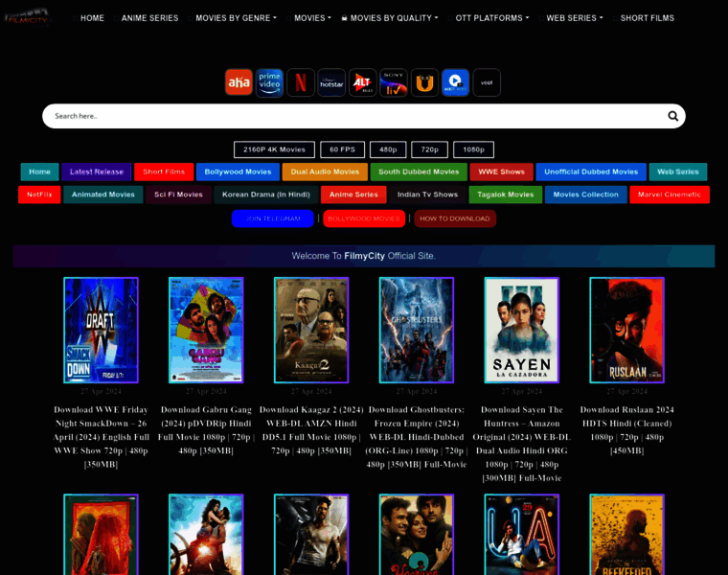This screenshot has height=575, width=728.
Task: Click the teal Home category button
Action: pos(39,172)
